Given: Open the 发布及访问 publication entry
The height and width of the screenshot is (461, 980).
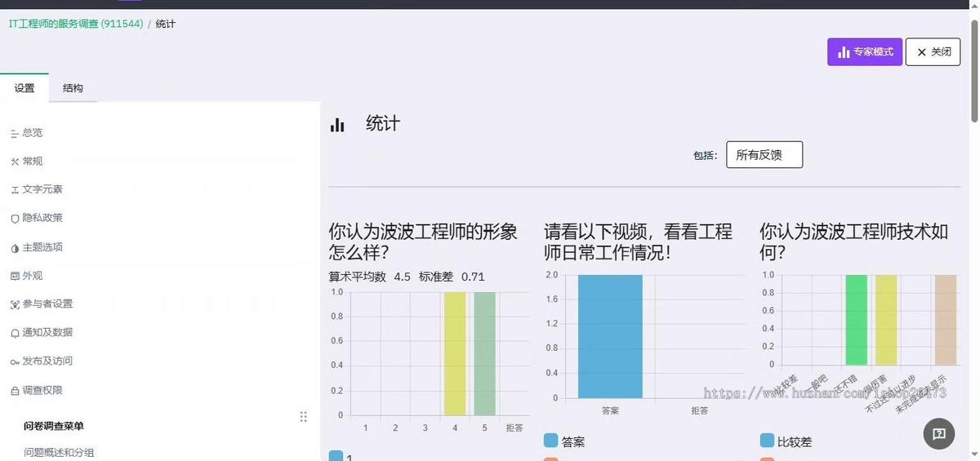Looking at the screenshot, I should coord(42,361).
